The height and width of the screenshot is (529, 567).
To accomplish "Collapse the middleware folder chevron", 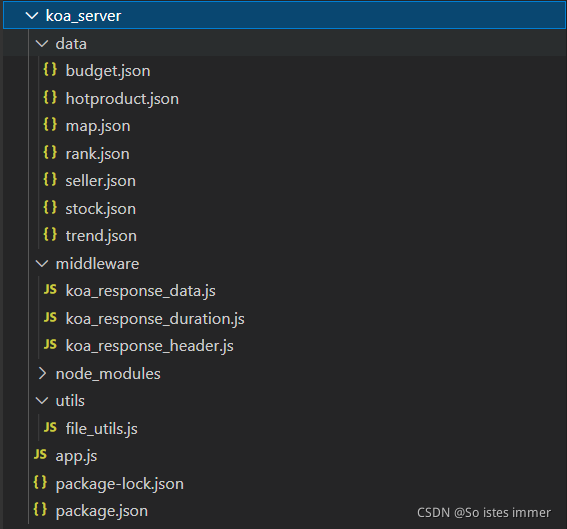I will coord(42,264).
